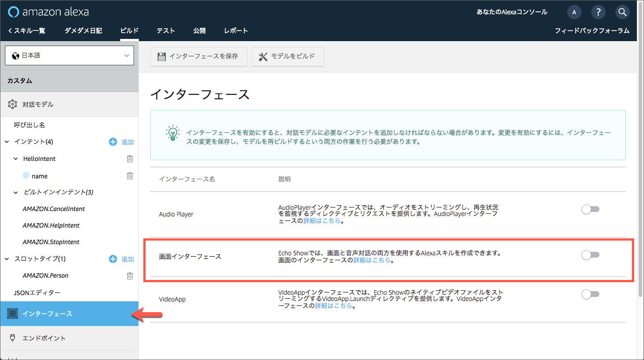This screenshot has height=360, width=644.
Task: Collapse the スロットタイプ(1) section
Action: (6, 258)
